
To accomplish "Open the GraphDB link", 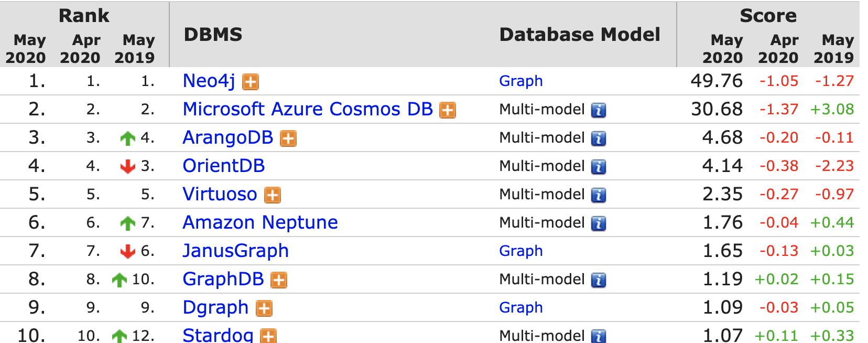I will click(x=223, y=279).
